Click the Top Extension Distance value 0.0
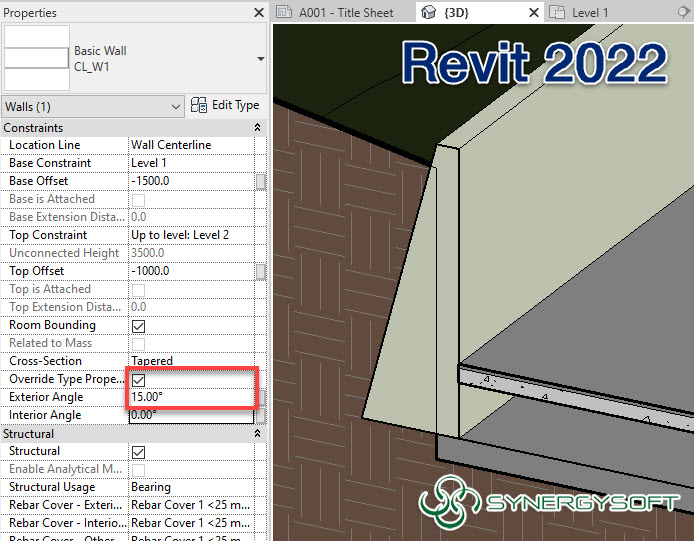The height and width of the screenshot is (541, 694). click(x=192, y=307)
